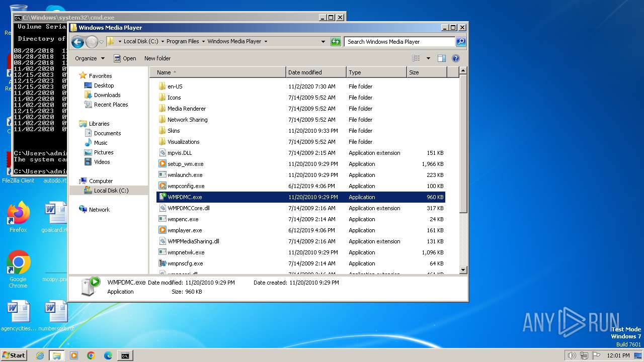The height and width of the screenshot is (362, 644).
Task: Go back with Explorer Back arrow
Action: [x=77, y=42]
